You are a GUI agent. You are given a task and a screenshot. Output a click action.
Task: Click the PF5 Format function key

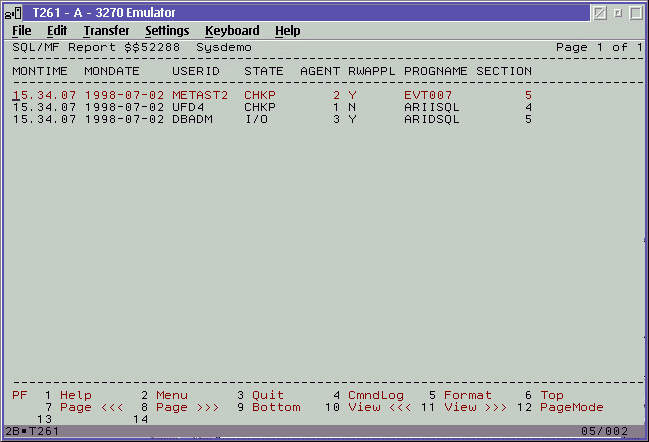click(467, 396)
